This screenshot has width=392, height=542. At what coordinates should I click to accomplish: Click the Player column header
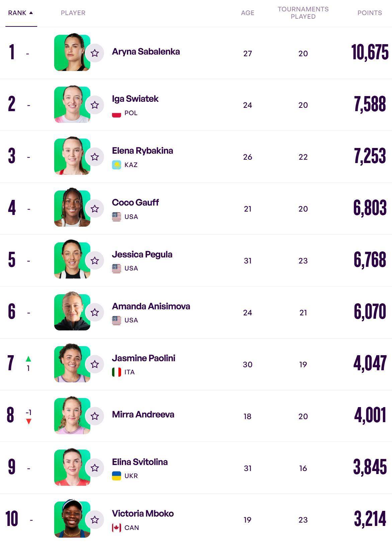[73, 13]
